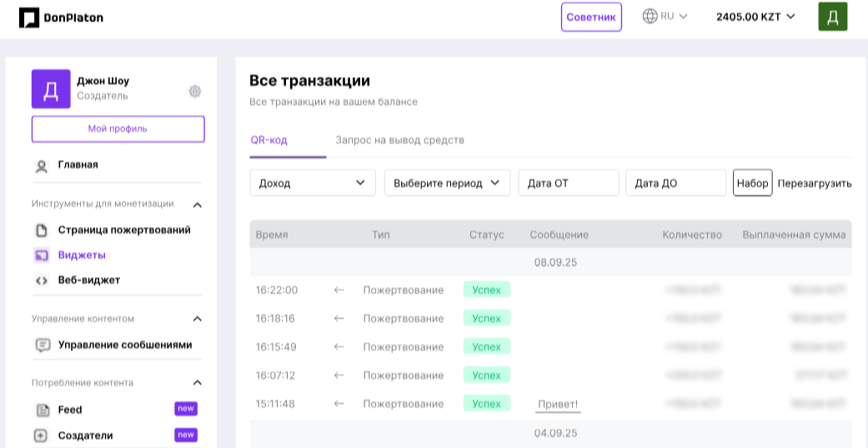Viewport: 868px width, 448px height.
Task: Click the Управление сообщениями chat icon
Action: (42, 345)
